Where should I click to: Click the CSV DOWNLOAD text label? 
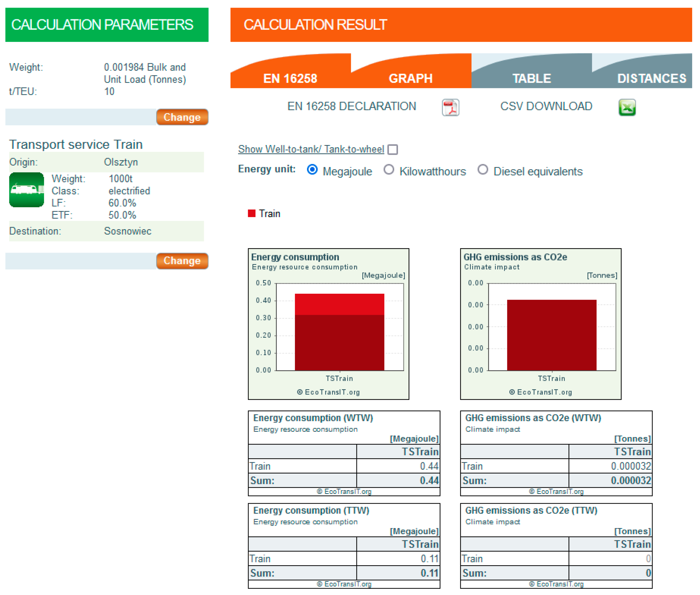(x=546, y=106)
